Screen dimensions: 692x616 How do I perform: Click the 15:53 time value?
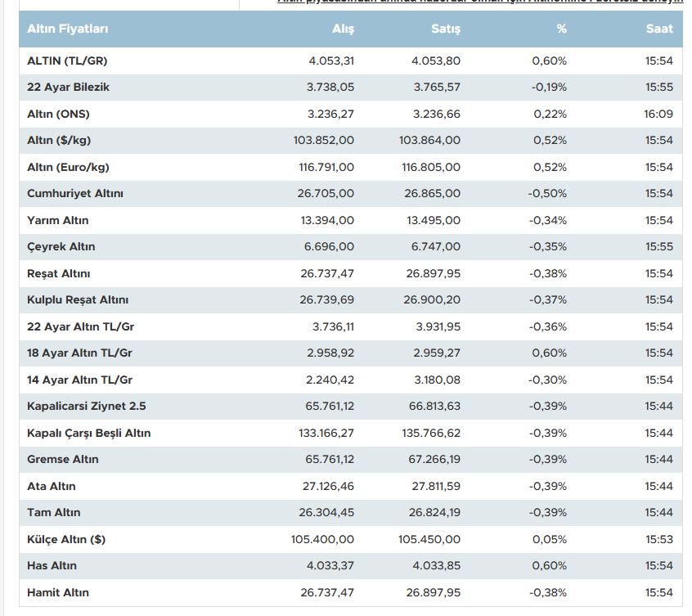tap(659, 539)
